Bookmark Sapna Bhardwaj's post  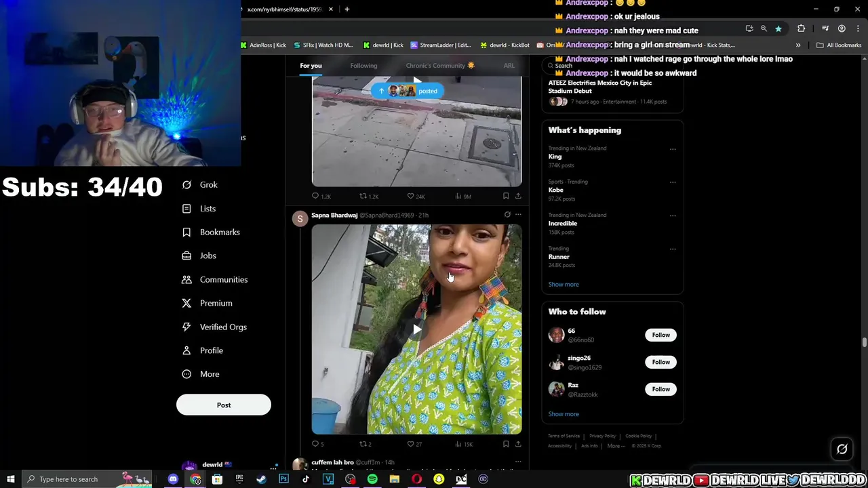(506, 444)
